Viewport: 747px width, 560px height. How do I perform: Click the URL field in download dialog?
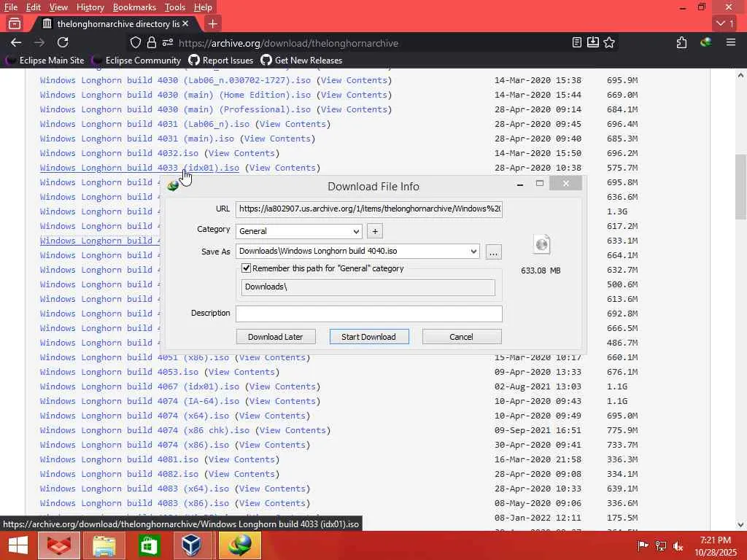pyautogui.click(x=368, y=209)
